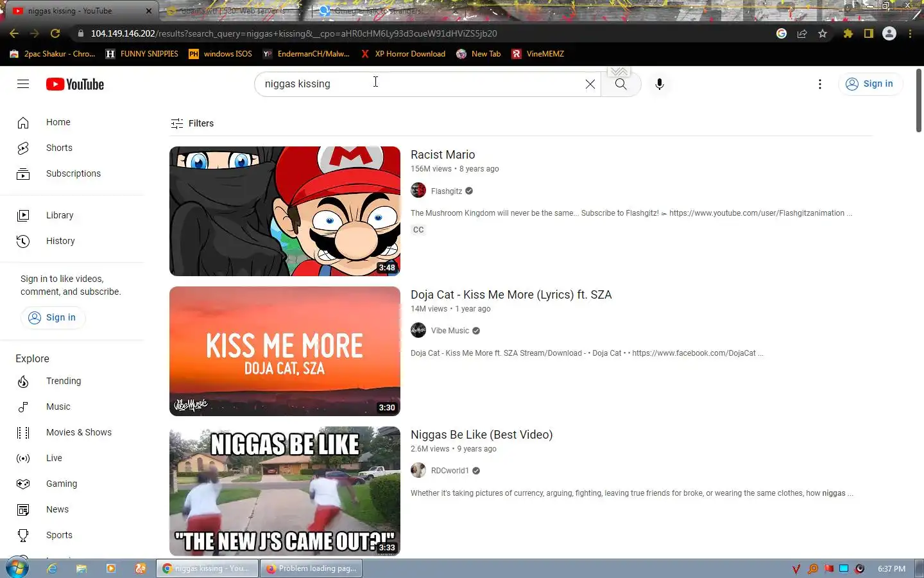The width and height of the screenshot is (924, 578).
Task: Click the page vertical scrollbar thumb
Action: coord(919,100)
